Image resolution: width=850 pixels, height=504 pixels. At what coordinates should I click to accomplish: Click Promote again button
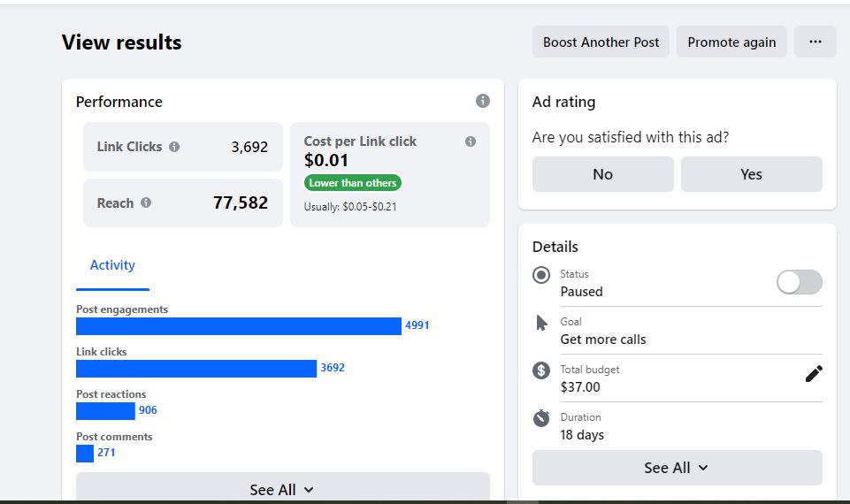731,42
